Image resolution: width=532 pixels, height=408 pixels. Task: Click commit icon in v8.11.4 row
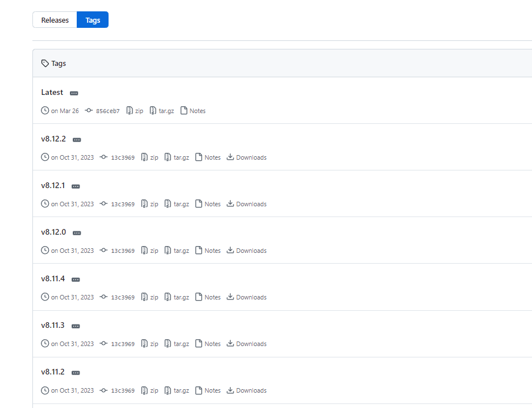pyautogui.click(x=103, y=297)
